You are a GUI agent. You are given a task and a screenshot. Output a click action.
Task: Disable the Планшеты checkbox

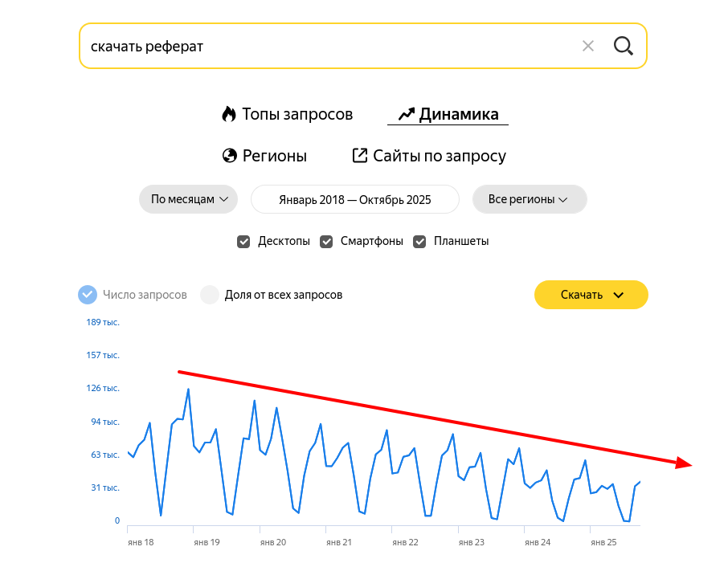[419, 241]
